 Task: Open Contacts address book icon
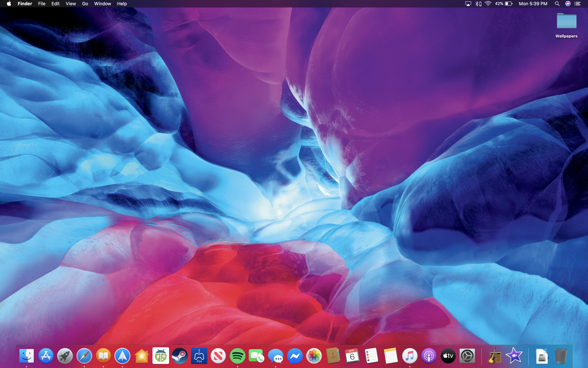pos(333,356)
